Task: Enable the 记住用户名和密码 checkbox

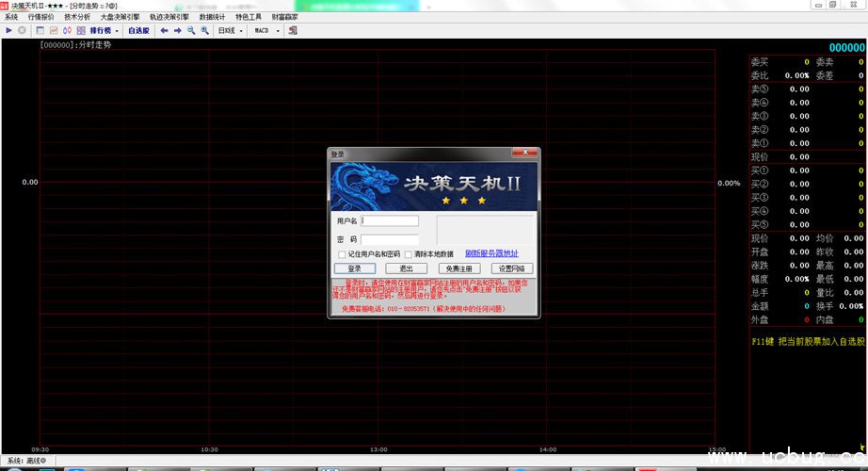Action: (x=342, y=254)
